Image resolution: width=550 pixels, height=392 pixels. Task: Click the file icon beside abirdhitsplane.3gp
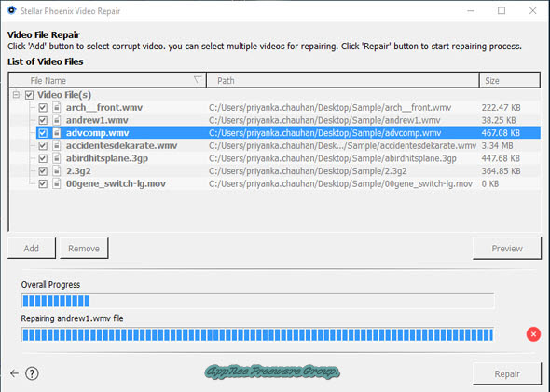point(57,158)
